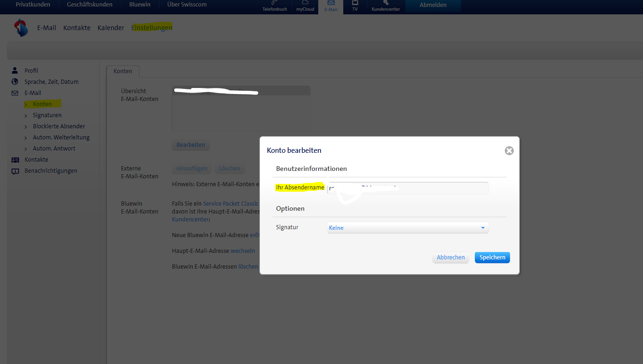Click Abbrechen in the dialog
This screenshot has height=364, width=643.
[x=450, y=257]
